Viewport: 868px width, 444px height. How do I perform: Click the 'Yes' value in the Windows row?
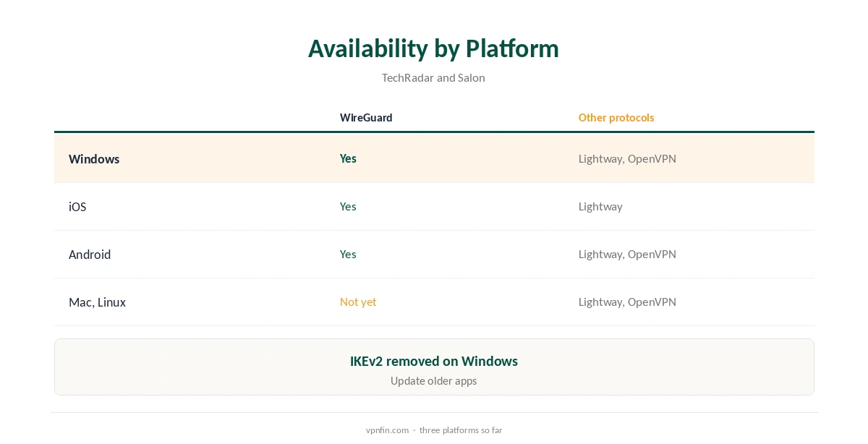pyautogui.click(x=348, y=158)
